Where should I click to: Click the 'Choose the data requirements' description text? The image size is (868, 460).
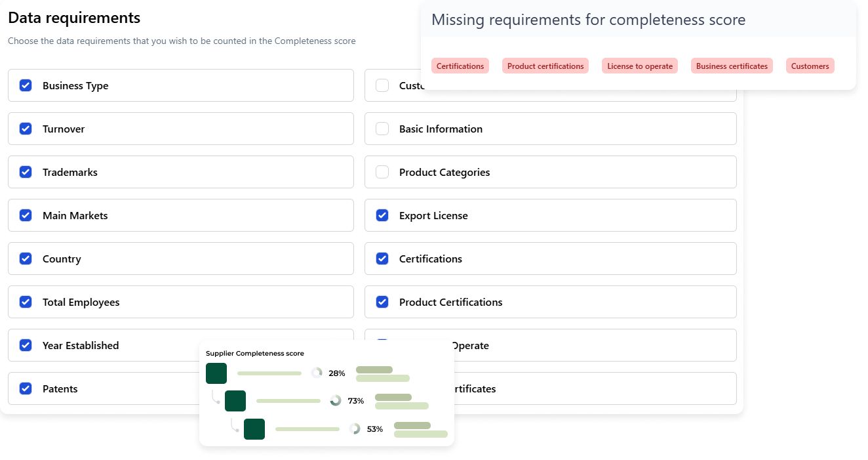(x=182, y=41)
